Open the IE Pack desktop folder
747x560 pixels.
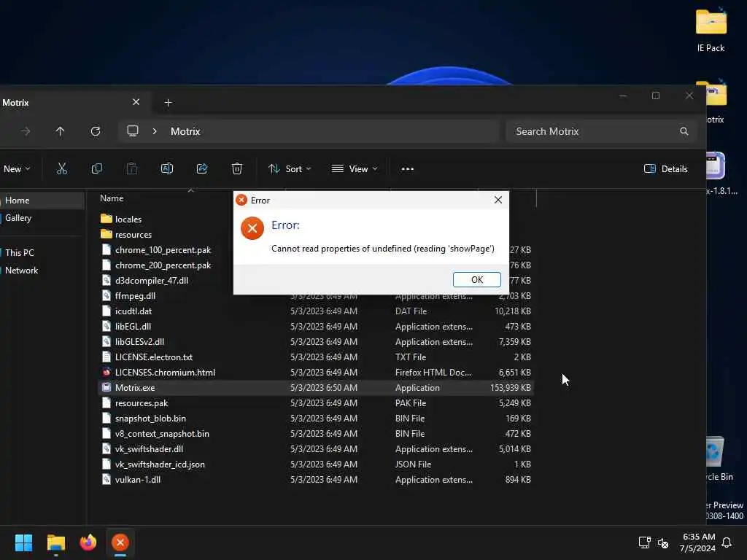click(x=711, y=31)
